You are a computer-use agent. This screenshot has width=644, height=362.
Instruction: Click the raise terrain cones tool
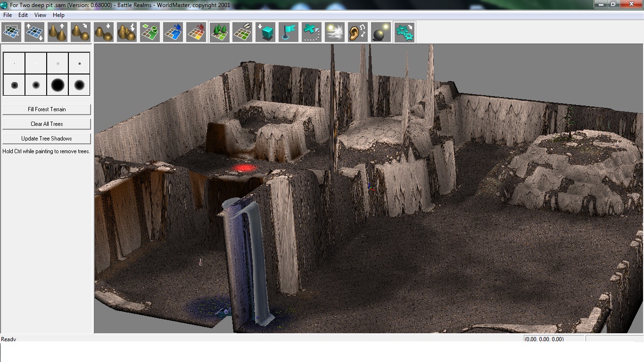click(x=58, y=33)
